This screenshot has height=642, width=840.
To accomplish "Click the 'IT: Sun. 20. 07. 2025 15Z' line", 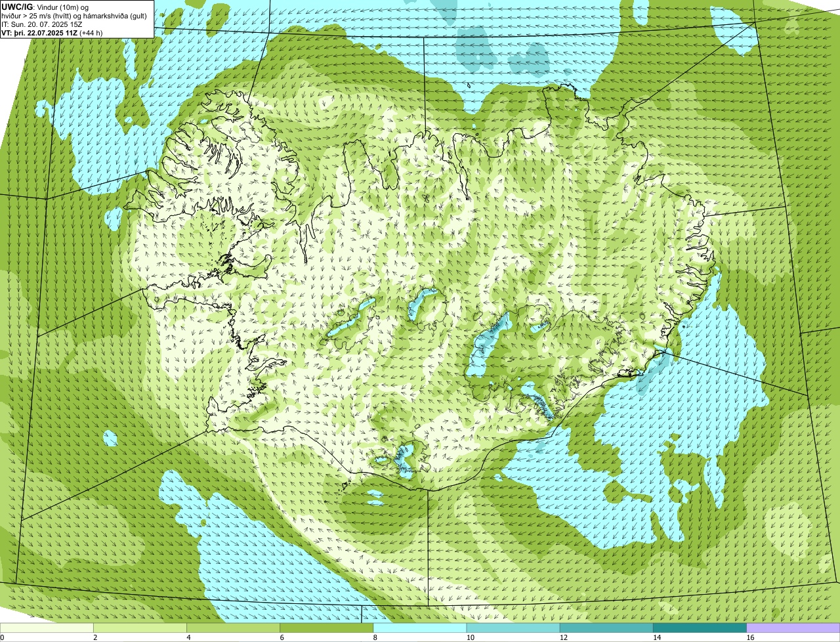I will 43,24.
